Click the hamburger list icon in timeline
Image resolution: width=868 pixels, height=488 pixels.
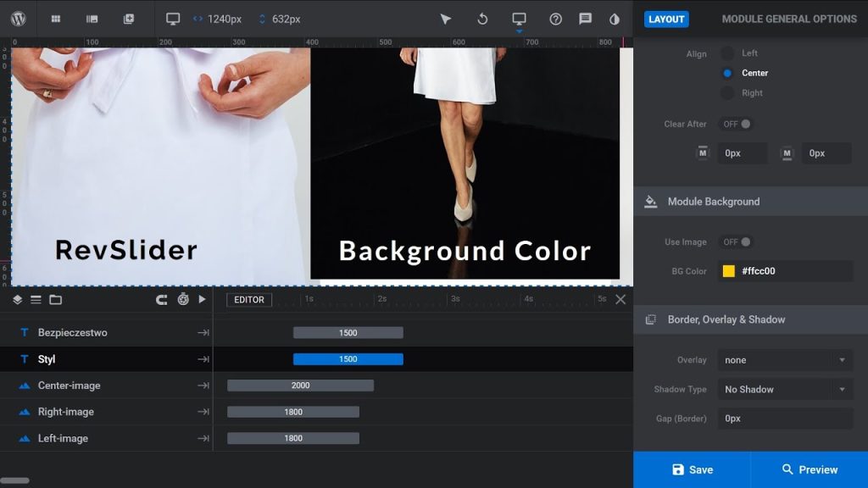click(36, 299)
